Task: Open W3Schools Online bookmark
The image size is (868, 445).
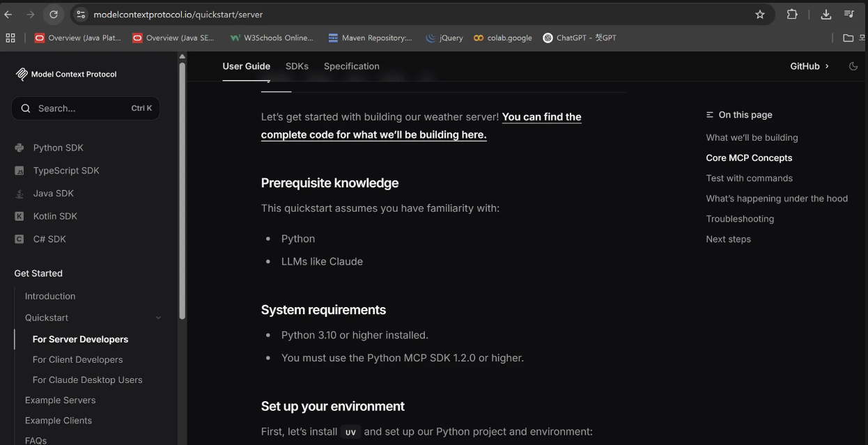Action: pos(272,38)
